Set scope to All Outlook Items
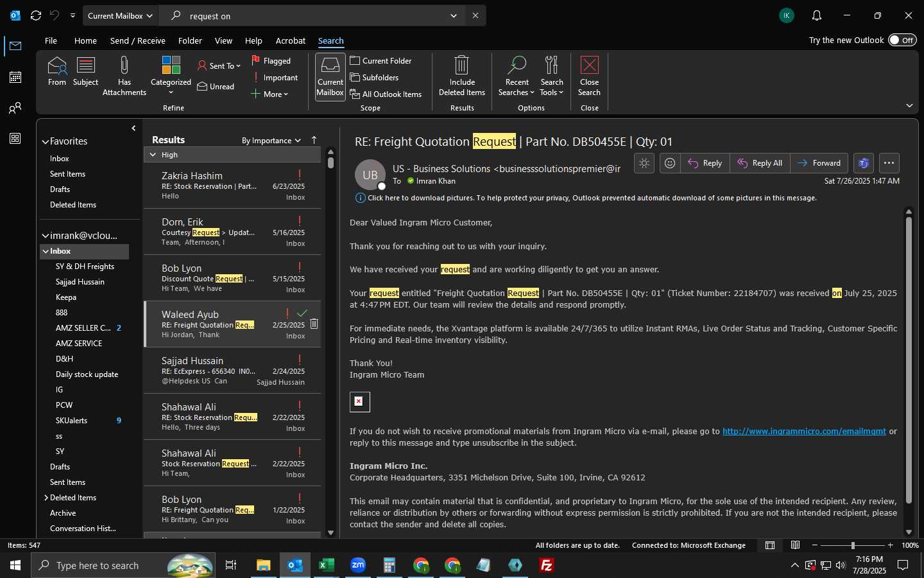 (x=386, y=94)
